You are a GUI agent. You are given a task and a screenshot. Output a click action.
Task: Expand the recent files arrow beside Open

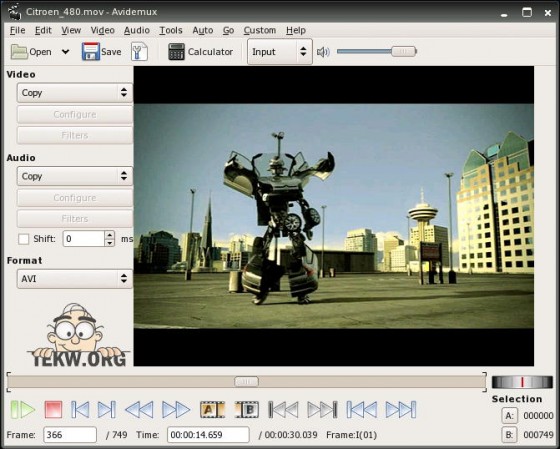click(65, 52)
